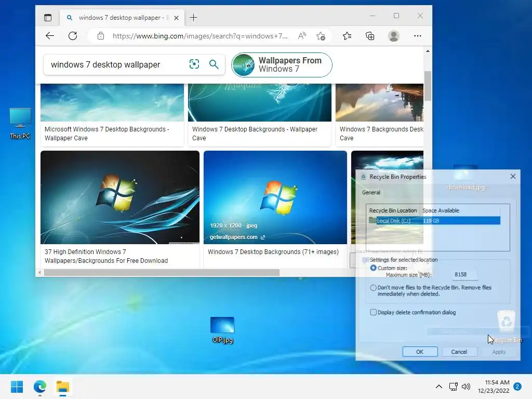Open Windows 7 Desktop Backgrounds - Wallpaper Cave link
Screen dimensions: 532x399
tap(255, 134)
